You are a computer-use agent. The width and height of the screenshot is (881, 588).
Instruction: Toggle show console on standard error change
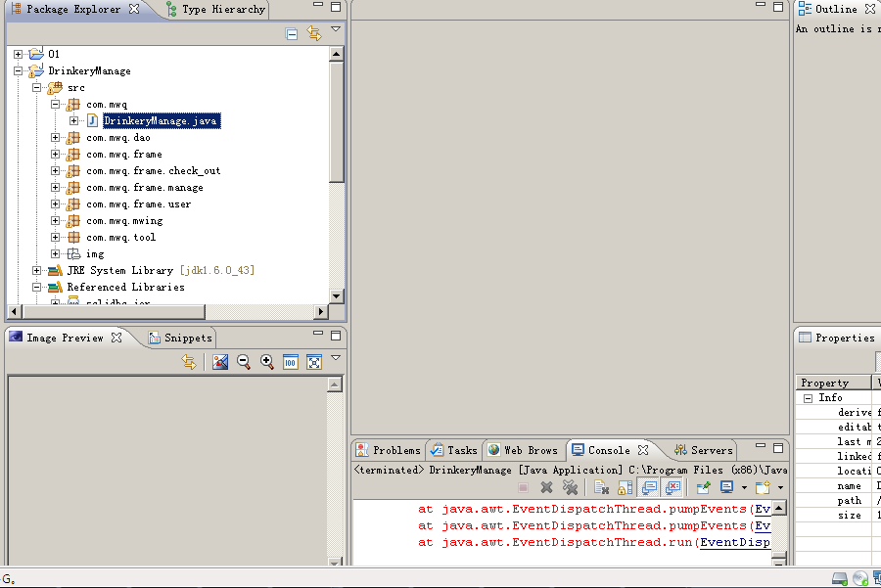(x=672, y=488)
